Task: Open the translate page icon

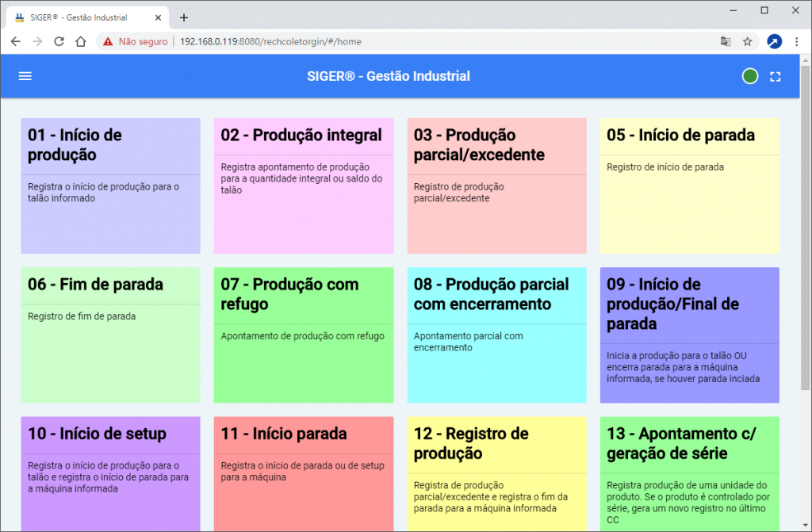Action: coord(726,41)
